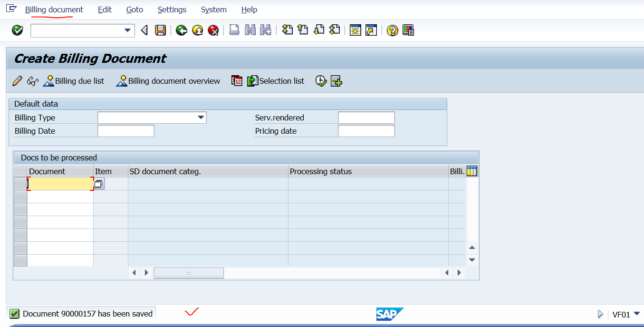Open the Settings menu
Image resolution: width=644 pixels, height=327 pixels.
coord(172,10)
